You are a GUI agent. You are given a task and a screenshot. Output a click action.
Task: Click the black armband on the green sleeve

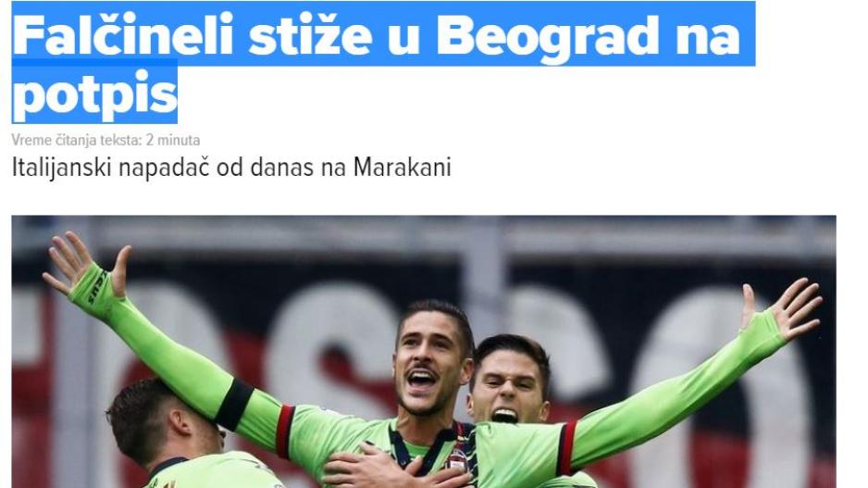click(235, 406)
